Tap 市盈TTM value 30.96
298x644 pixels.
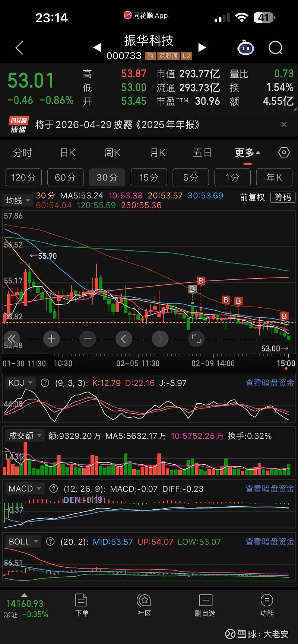(x=207, y=101)
